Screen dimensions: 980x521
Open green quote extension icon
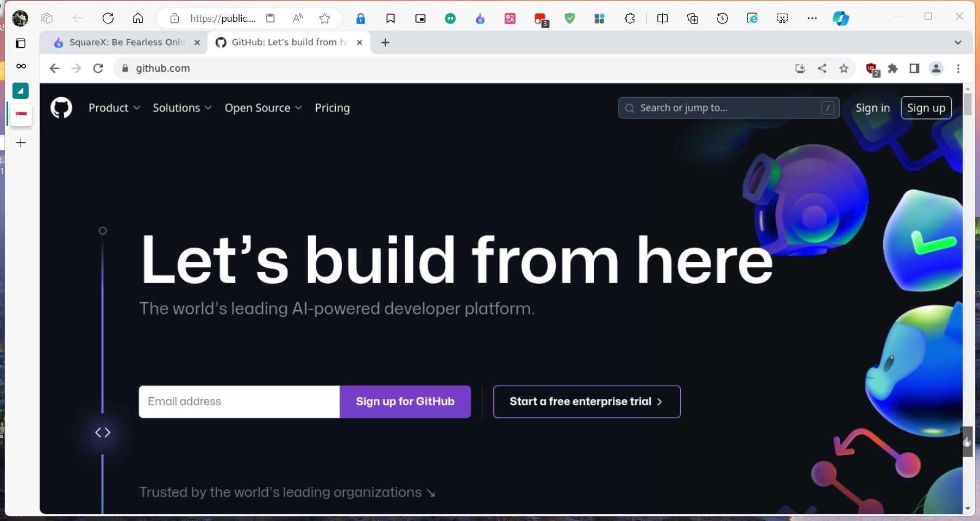click(x=450, y=18)
